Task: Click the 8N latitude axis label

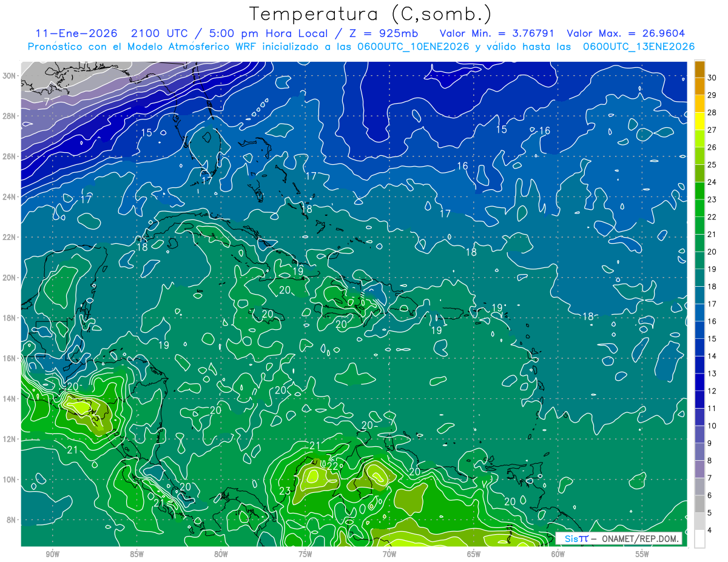Action: (12, 520)
